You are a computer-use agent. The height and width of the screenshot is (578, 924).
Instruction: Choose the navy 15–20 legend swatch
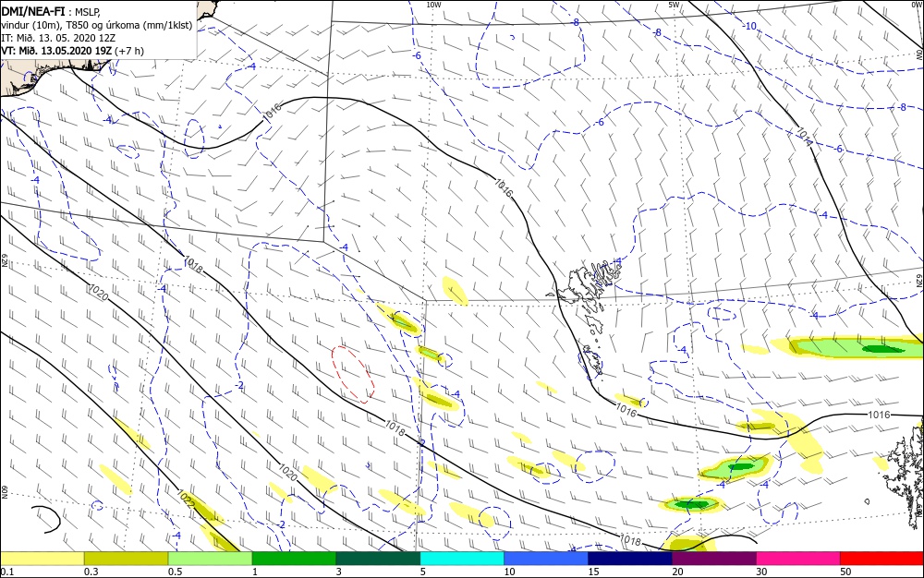point(630,559)
